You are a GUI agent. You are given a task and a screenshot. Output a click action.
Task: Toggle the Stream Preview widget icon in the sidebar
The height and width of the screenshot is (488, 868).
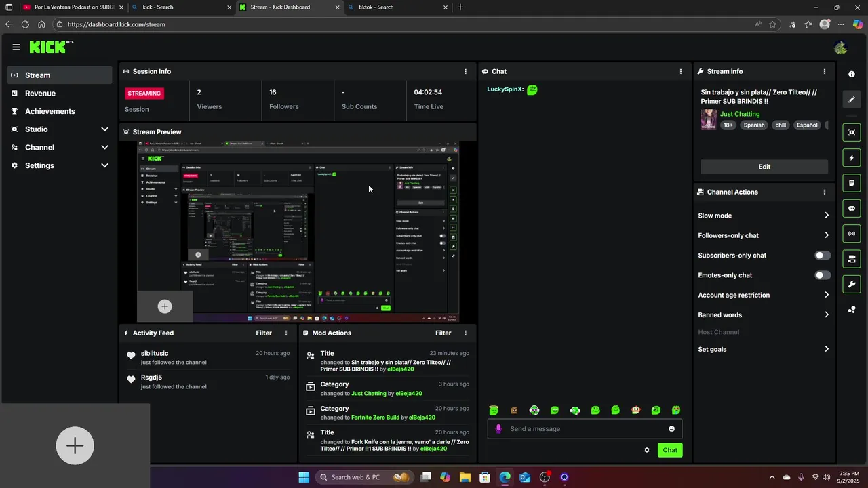pos(852,133)
